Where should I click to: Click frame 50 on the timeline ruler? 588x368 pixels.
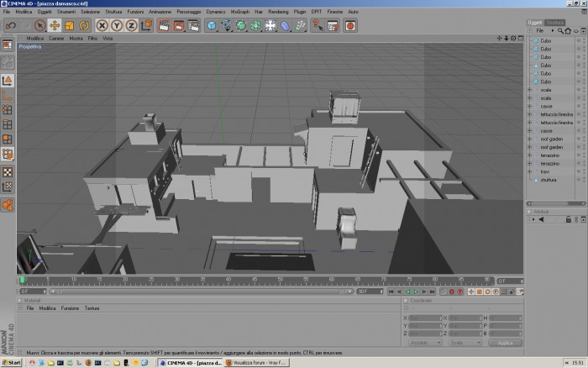(280, 280)
